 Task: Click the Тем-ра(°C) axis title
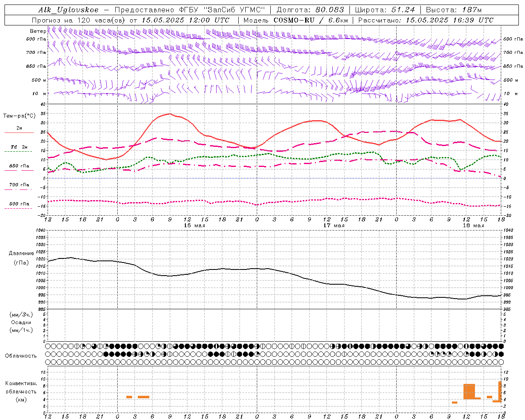tap(19, 116)
